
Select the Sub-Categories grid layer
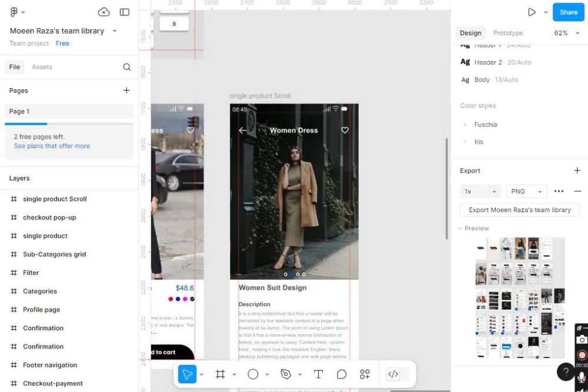tap(54, 254)
